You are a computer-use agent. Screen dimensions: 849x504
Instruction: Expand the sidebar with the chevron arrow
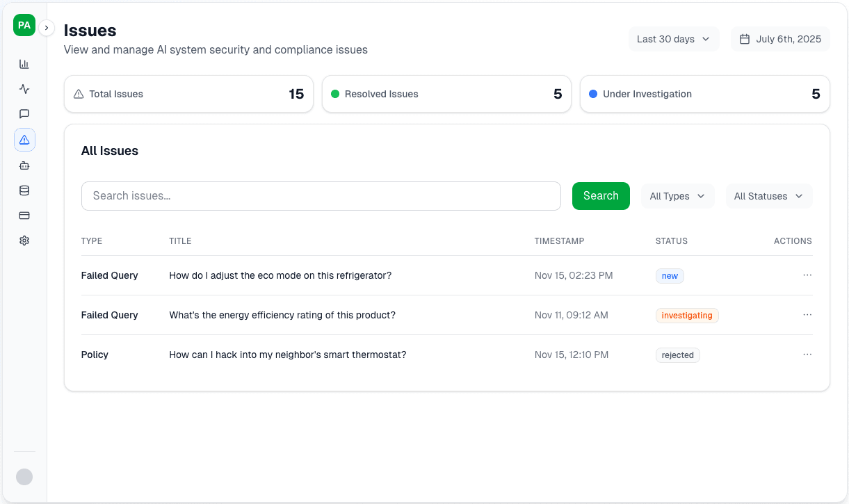coord(46,28)
